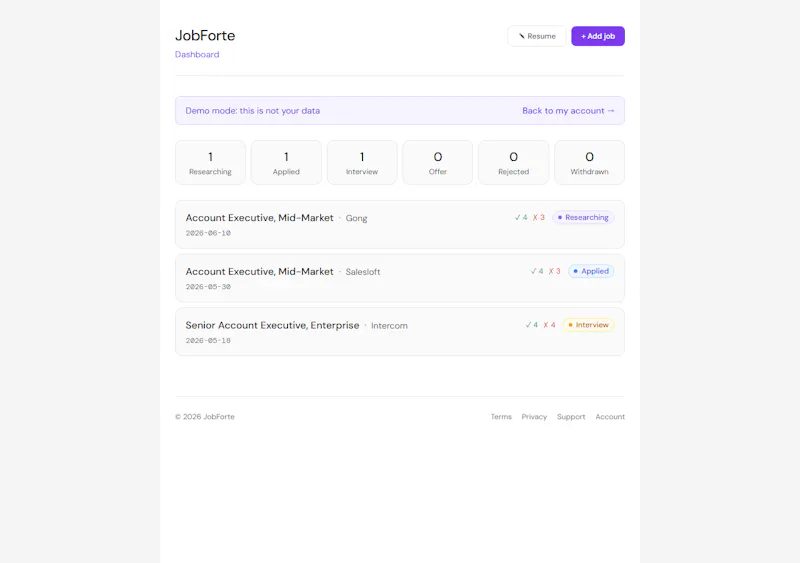This screenshot has height=563, width=800.
Task: Click the purple Add job button
Action: [x=597, y=36]
